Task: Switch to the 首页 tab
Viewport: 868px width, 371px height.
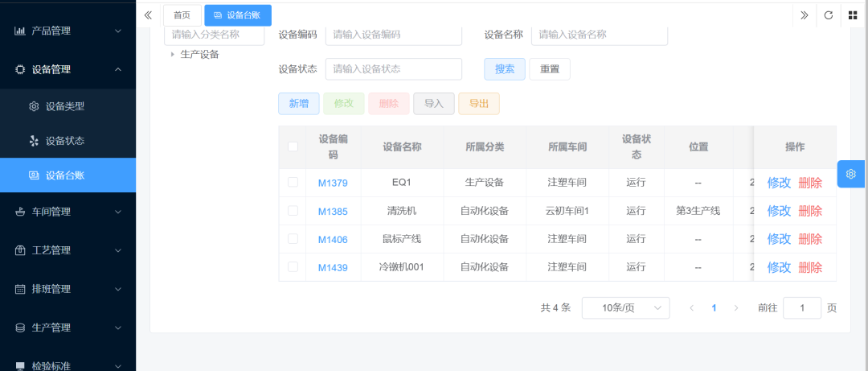Action: (x=182, y=14)
